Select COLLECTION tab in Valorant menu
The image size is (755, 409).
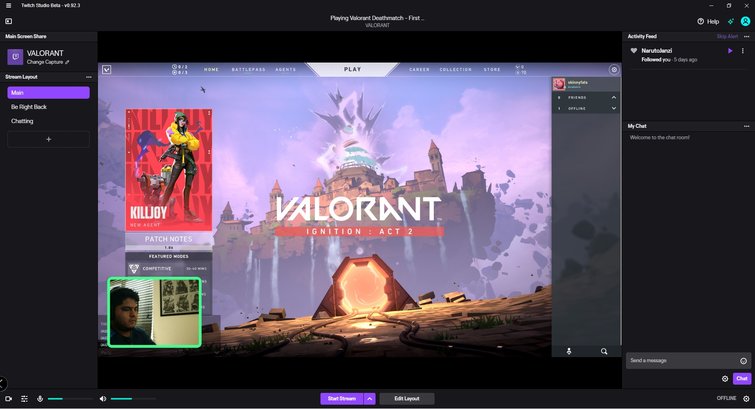pyautogui.click(x=456, y=70)
